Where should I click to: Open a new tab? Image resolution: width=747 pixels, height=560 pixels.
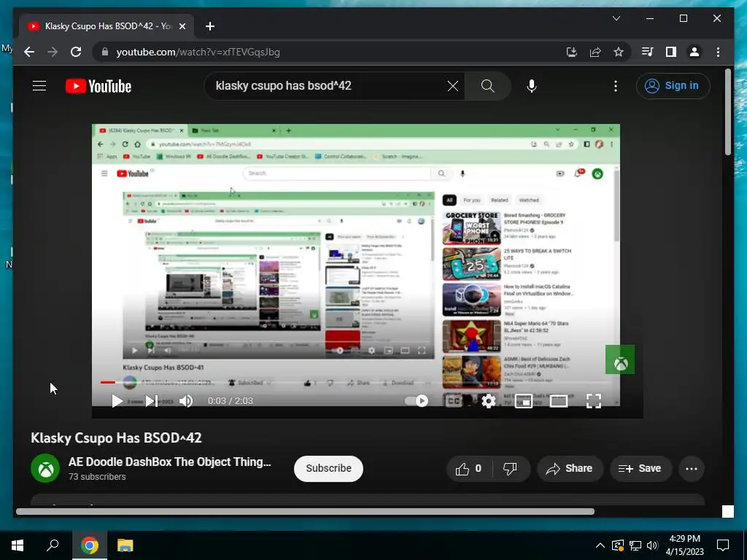click(210, 26)
